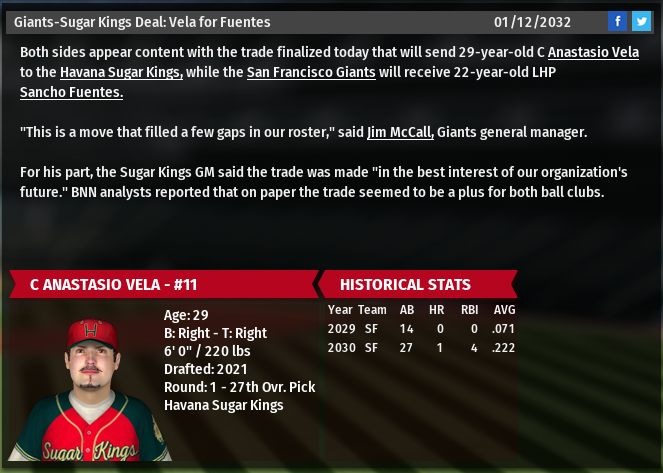Open Anastasio Vela's player link in article
The image size is (663, 473).
coord(593,51)
